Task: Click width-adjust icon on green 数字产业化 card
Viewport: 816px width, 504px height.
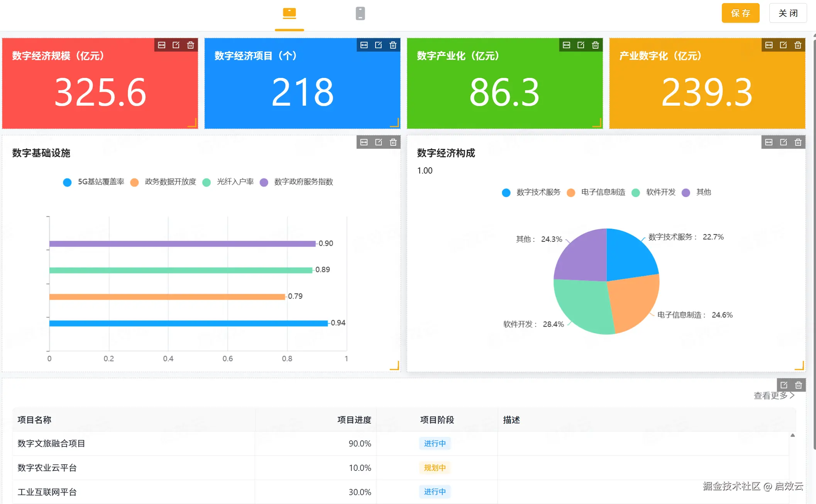Action: point(566,45)
